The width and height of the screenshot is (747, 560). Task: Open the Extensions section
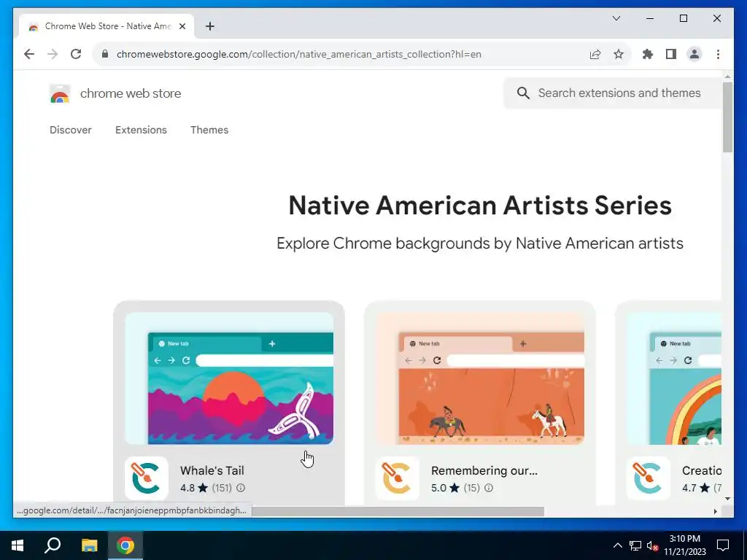point(141,130)
